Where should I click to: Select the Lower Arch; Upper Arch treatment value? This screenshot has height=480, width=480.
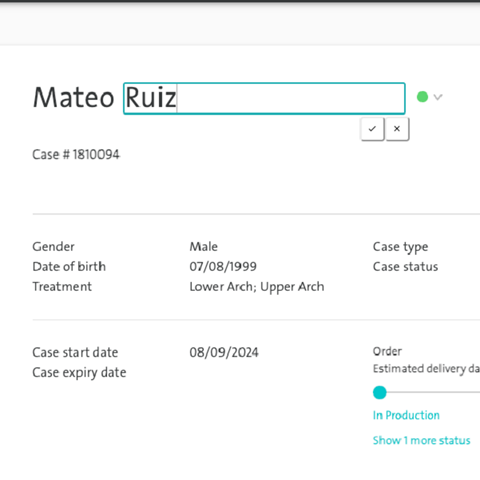[x=257, y=287]
